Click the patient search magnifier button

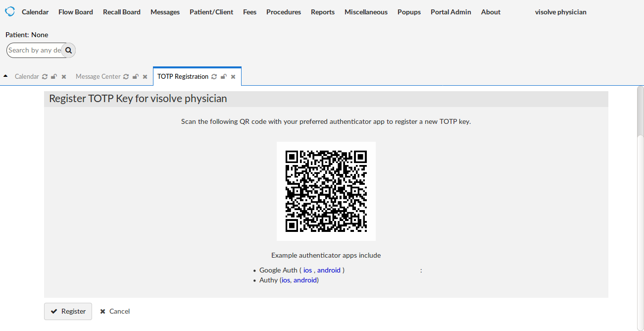click(x=69, y=50)
